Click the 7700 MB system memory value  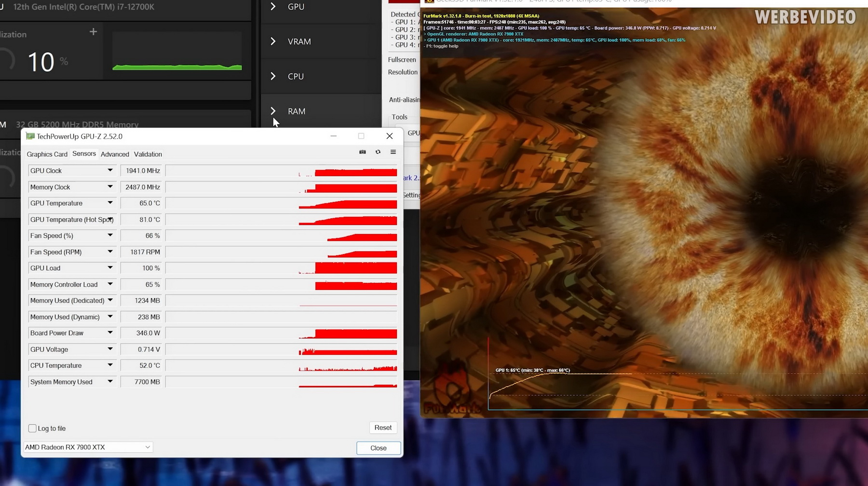pyautogui.click(x=141, y=382)
